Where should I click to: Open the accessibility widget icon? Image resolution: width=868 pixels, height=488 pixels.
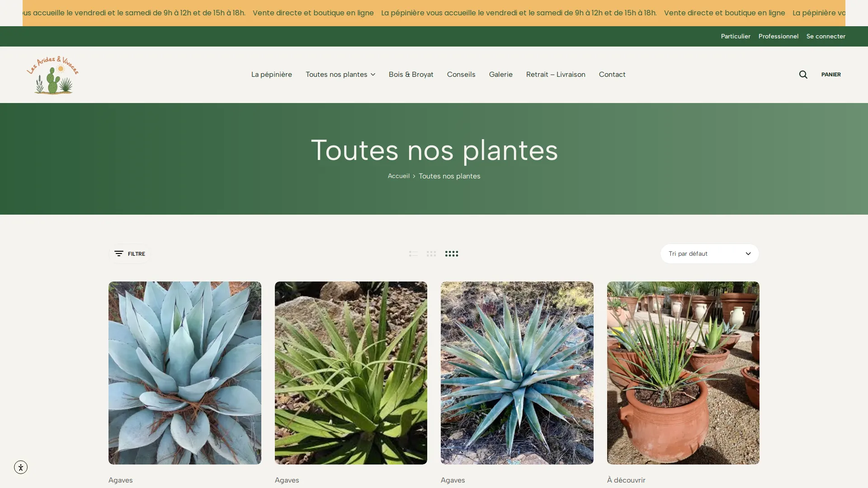point(21,467)
